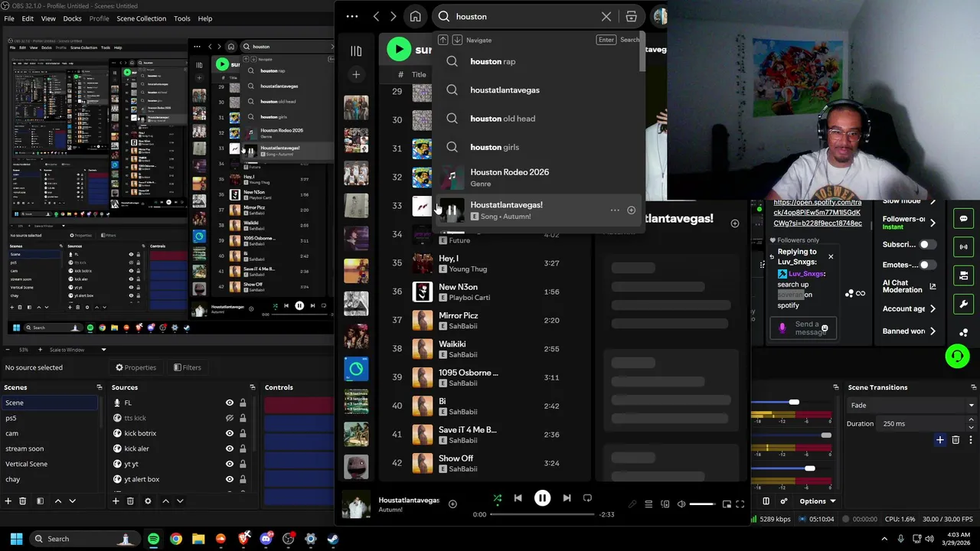980x551 pixels.
Task: Open AI Chat Moderation link
Action: click(x=910, y=286)
